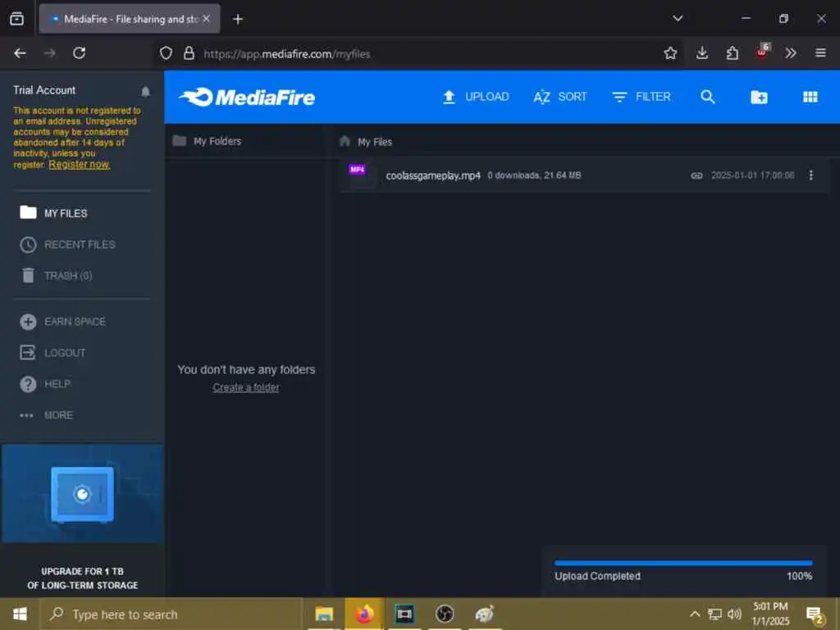Select the MediaFire browser tab
This screenshot has width=840, height=630.
tap(130, 19)
